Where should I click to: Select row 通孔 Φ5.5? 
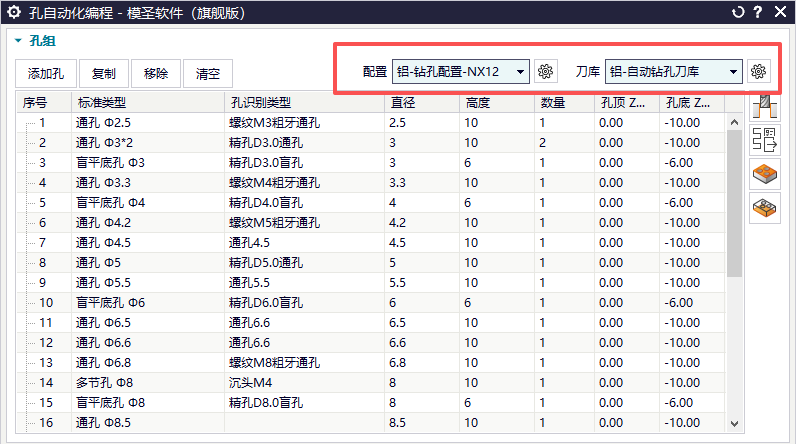pyautogui.click(x=371, y=283)
